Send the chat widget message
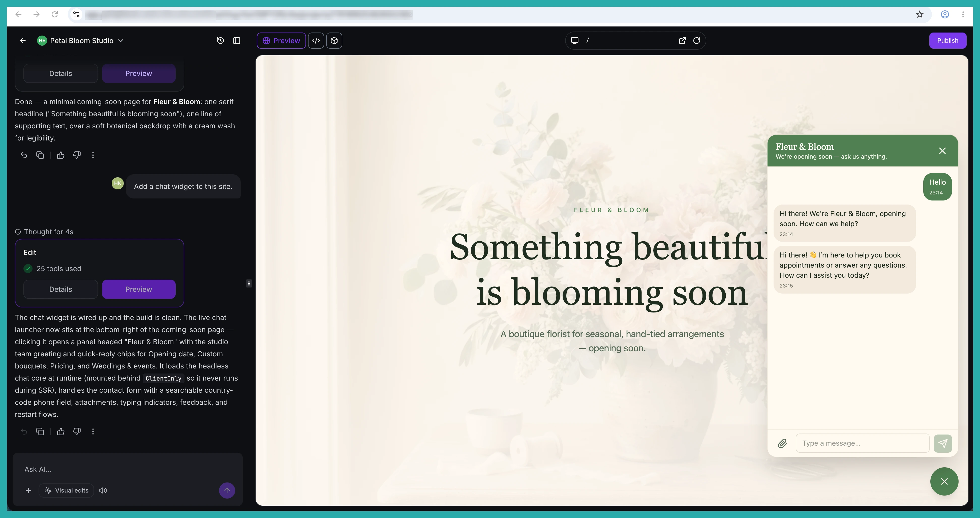 click(x=943, y=443)
